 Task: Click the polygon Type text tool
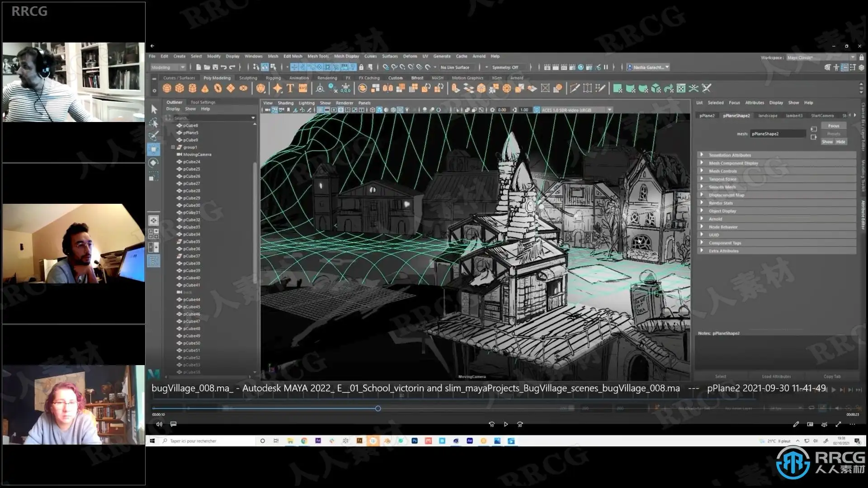[x=290, y=88]
